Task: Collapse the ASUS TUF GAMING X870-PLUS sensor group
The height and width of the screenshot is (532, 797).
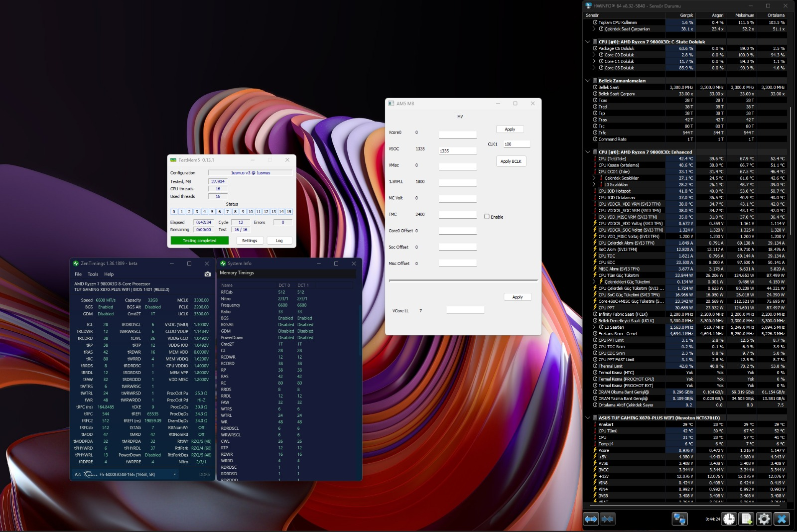Action: (x=588, y=418)
